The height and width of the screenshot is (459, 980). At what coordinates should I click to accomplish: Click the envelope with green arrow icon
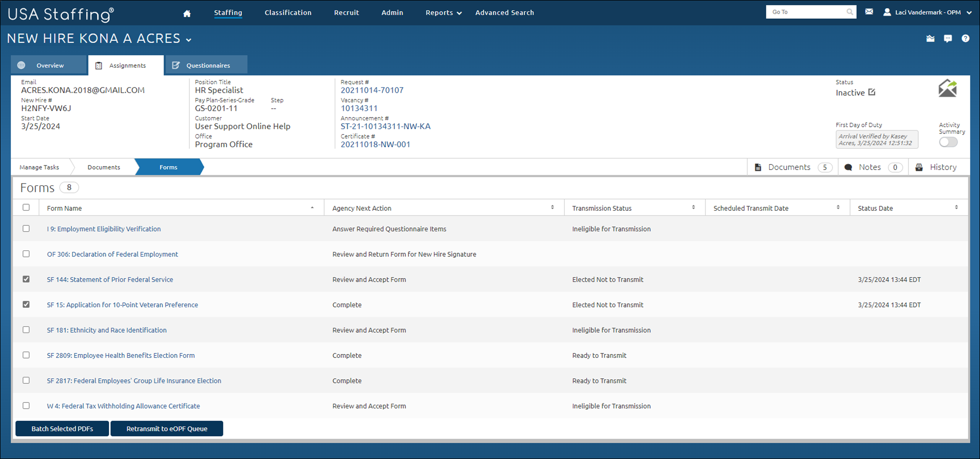(947, 88)
